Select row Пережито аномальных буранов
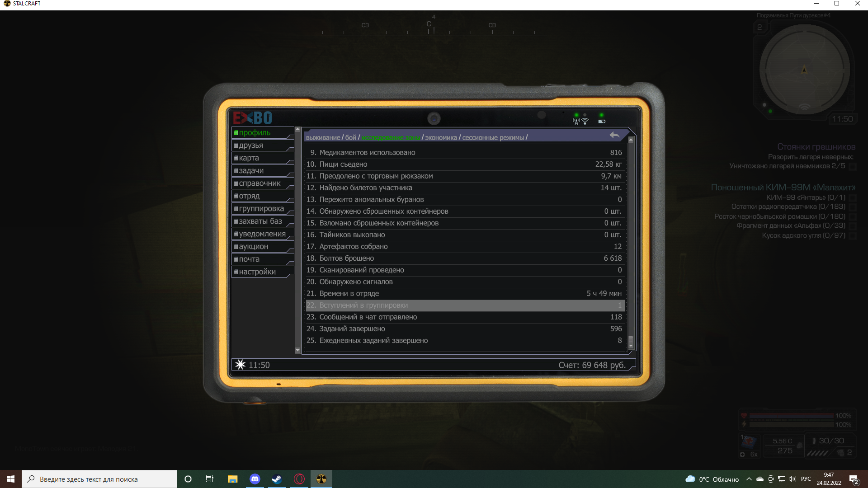Viewport: 868px width, 488px height. click(x=465, y=200)
